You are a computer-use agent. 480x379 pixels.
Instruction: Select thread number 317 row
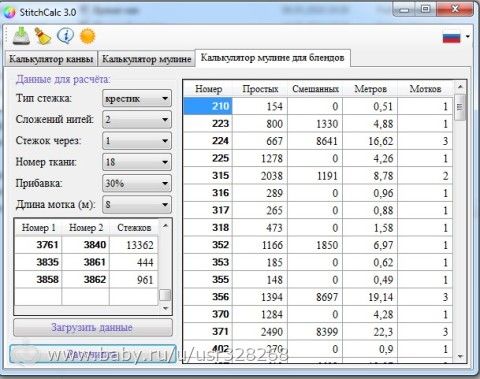318,210
